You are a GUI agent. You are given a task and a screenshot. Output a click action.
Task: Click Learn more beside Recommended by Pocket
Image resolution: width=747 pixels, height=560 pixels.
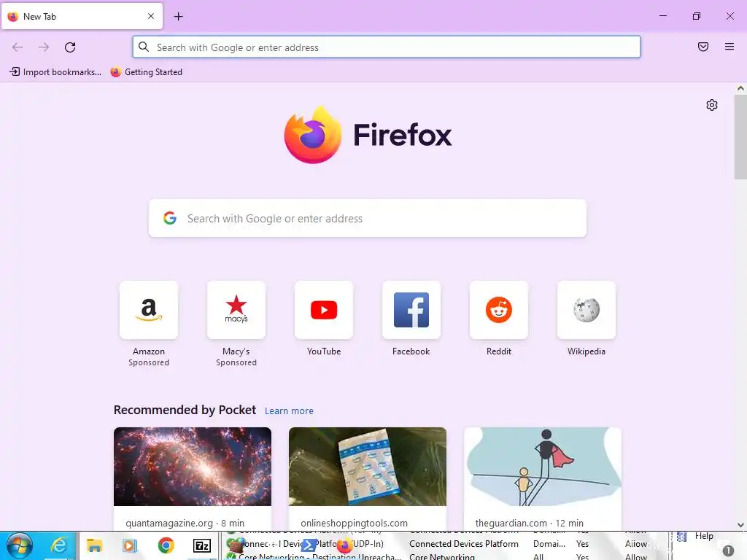tap(289, 411)
